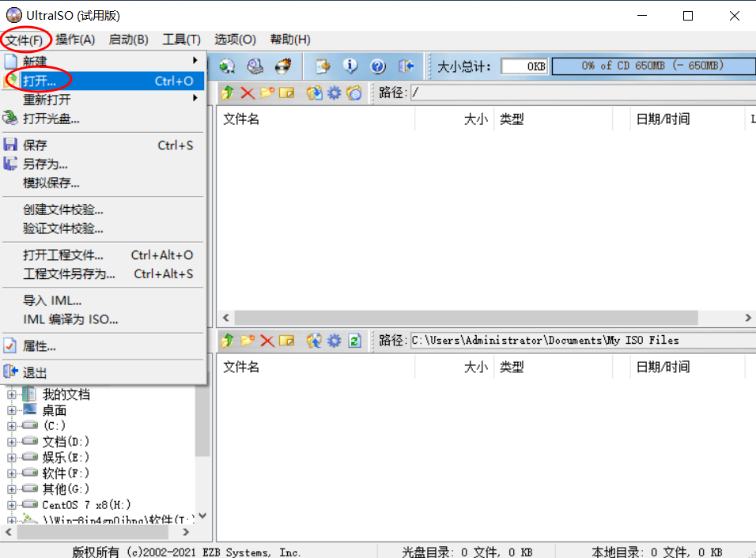This screenshot has height=558, width=756.
Task: Expand the 娱乐(E:) drive node
Action: 12,458
